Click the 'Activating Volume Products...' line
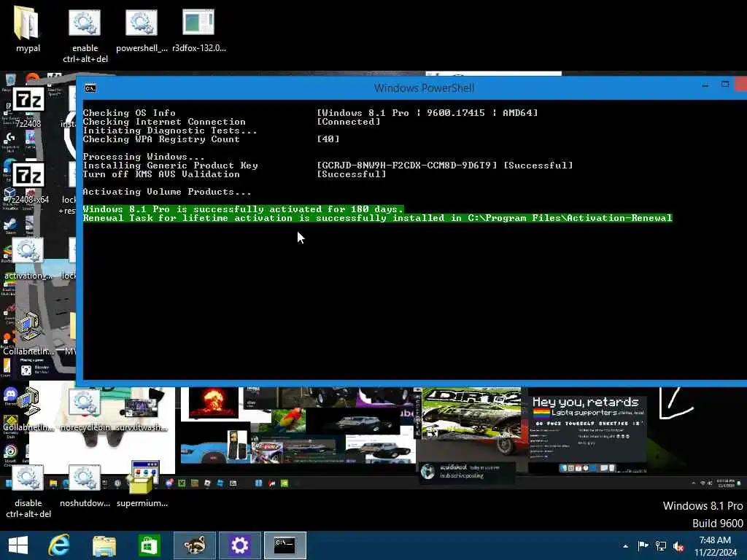This screenshot has width=747, height=560. (x=167, y=192)
